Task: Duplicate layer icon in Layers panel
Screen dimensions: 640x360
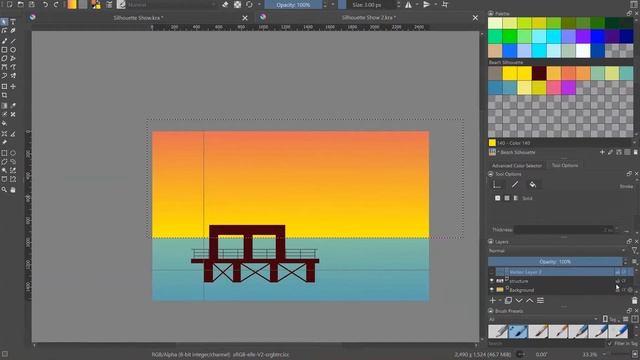Action: pos(508,300)
